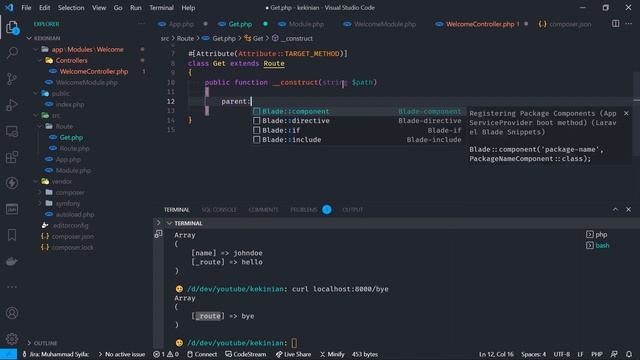Open the Search view icon
Image resolution: width=640 pixels, height=360 pixels.
12,53
